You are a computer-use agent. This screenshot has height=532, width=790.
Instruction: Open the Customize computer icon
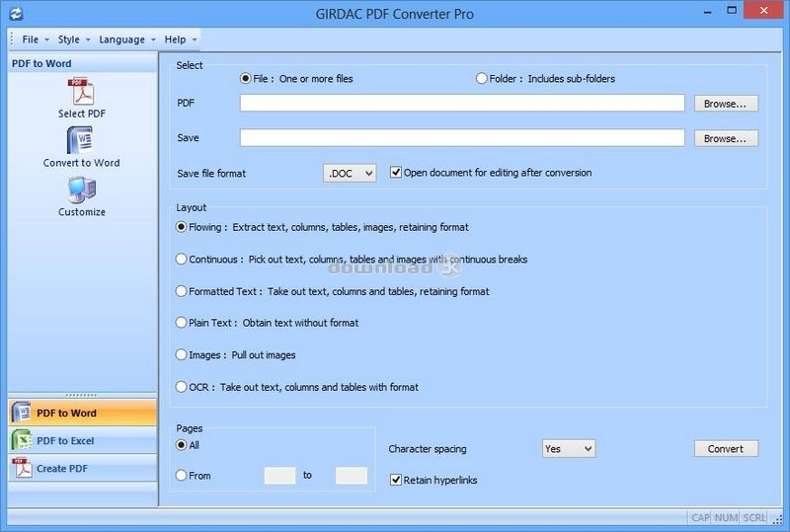pos(82,190)
